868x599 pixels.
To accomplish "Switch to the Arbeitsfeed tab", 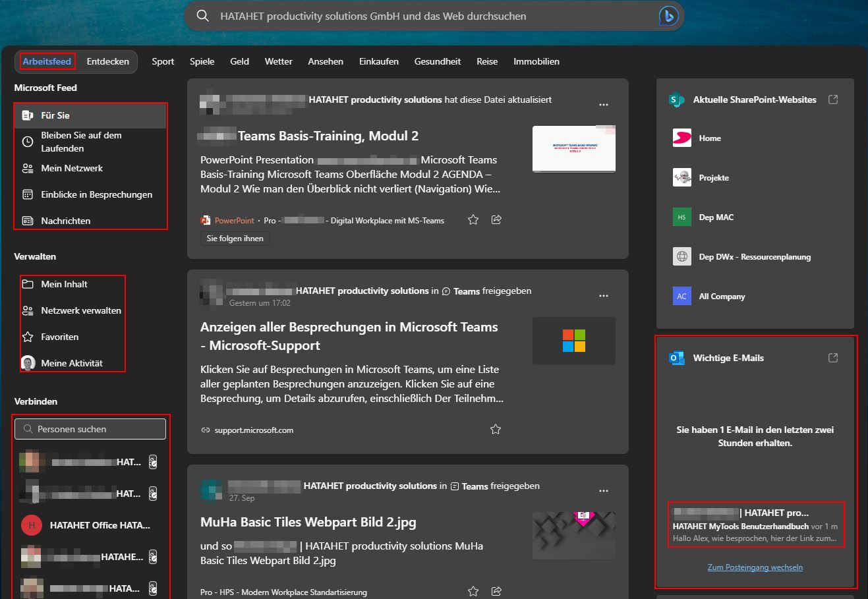I will click(x=47, y=61).
